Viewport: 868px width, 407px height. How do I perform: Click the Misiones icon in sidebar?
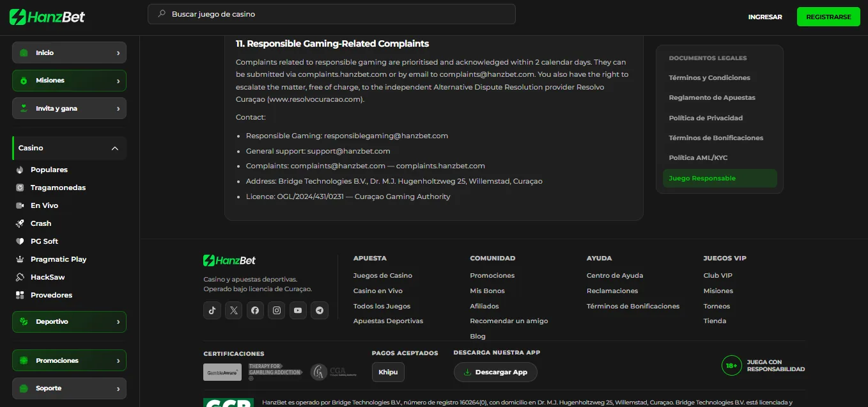(x=24, y=81)
